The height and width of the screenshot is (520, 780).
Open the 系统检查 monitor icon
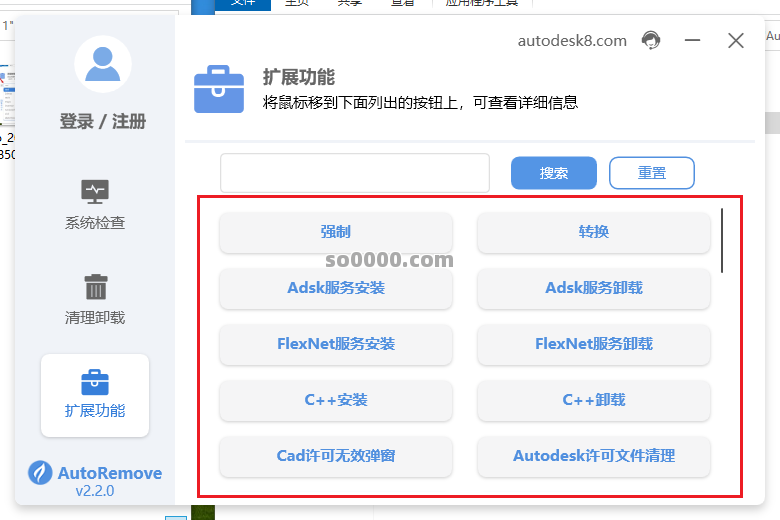tap(95, 191)
